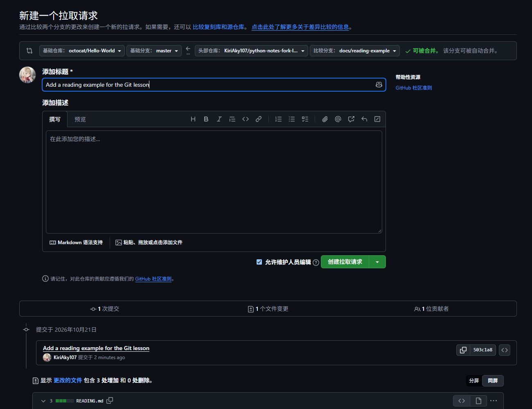Open the 基础仓库 octocat/Hello-World dropdown
The width and height of the screenshot is (532, 409).
[x=82, y=51]
